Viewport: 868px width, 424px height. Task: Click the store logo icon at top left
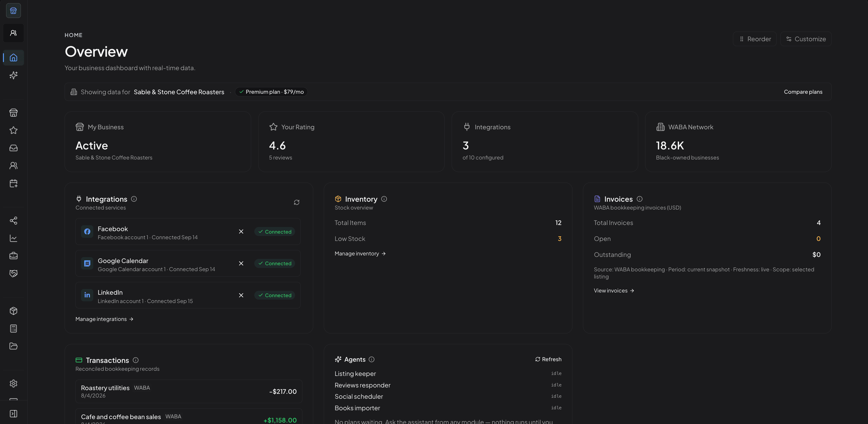14,11
